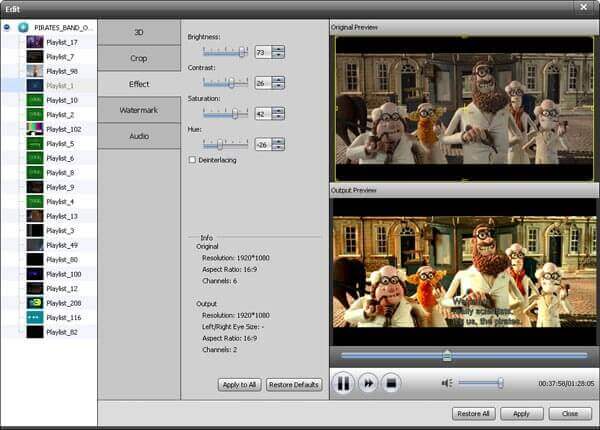Click the disc icon for PIRATES_BAND
The width and height of the screenshot is (600, 430).
click(x=23, y=27)
